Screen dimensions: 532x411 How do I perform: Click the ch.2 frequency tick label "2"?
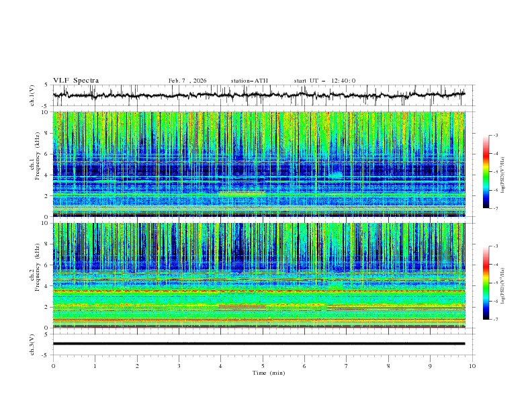(x=47, y=307)
